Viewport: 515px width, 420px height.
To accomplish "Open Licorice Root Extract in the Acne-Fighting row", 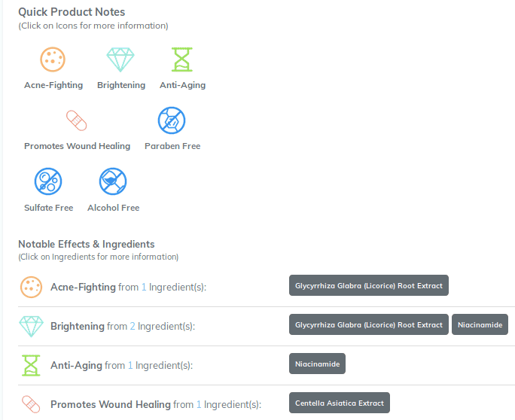I will click(369, 285).
